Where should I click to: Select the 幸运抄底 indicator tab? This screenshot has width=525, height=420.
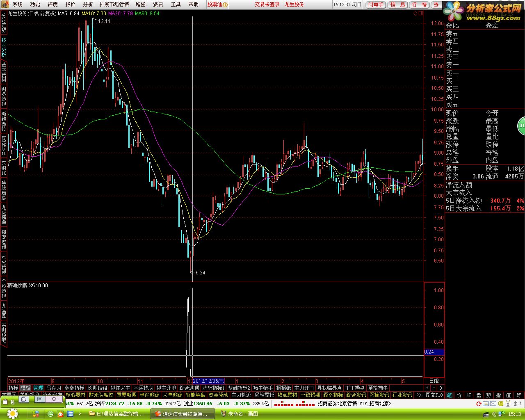(143, 388)
